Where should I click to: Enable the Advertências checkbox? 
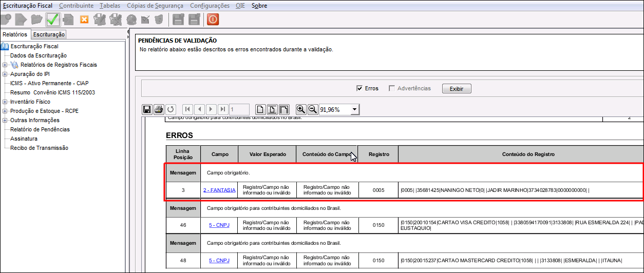tap(392, 88)
